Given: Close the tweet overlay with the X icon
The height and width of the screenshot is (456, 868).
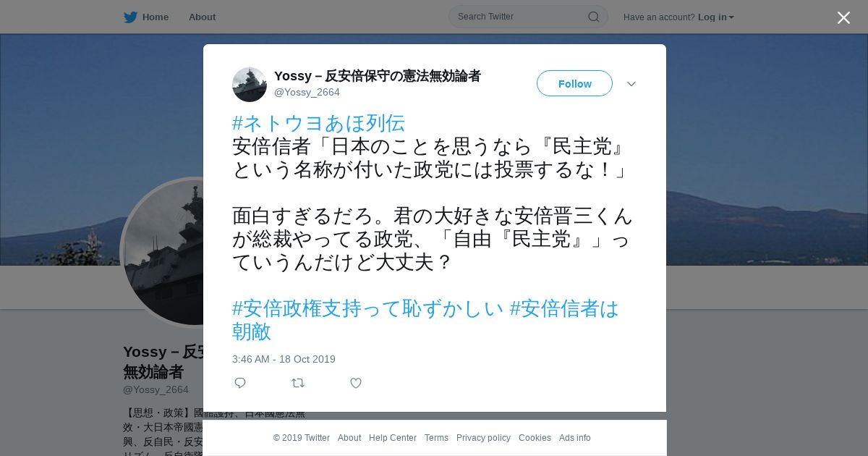Looking at the screenshot, I should click(843, 17).
